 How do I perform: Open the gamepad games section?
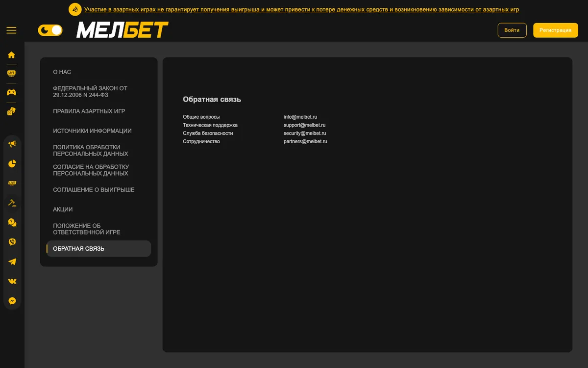(x=12, y=92)
